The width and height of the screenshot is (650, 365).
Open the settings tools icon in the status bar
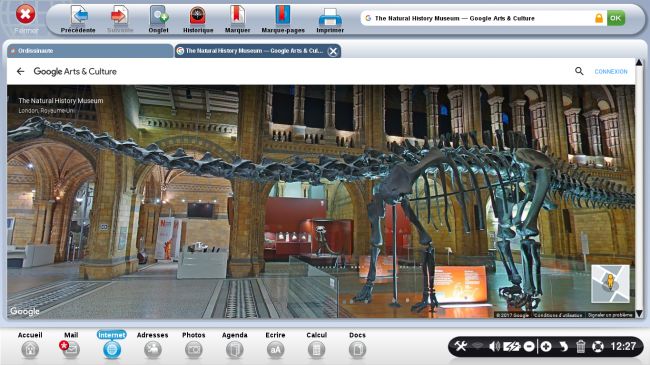click(460, 346)
